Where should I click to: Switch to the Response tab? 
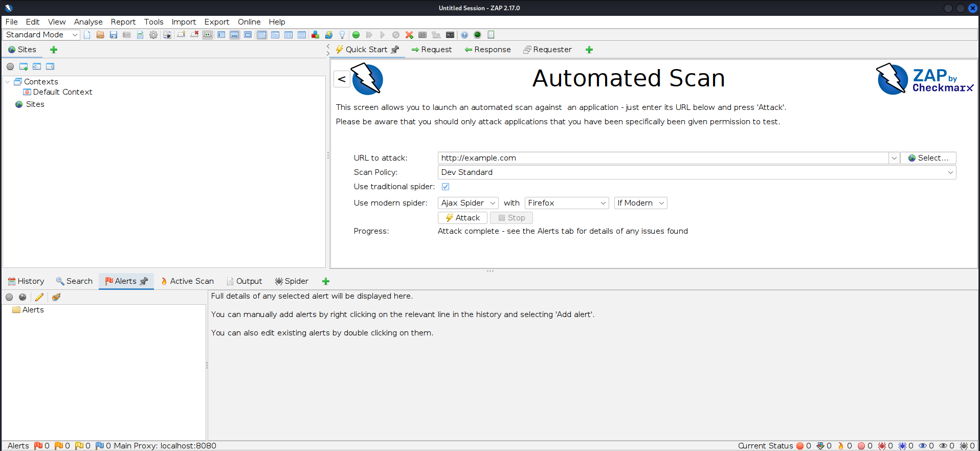(x=487, y=50)
